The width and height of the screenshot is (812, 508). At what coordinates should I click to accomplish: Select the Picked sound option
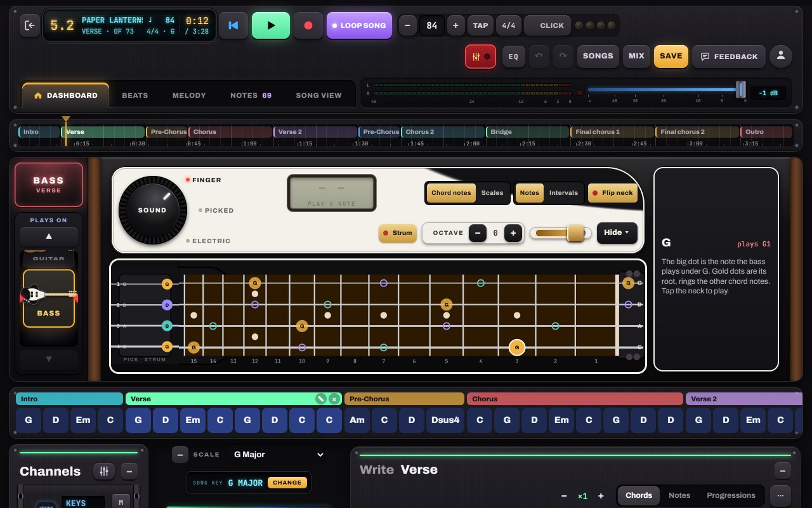[216, 210]
